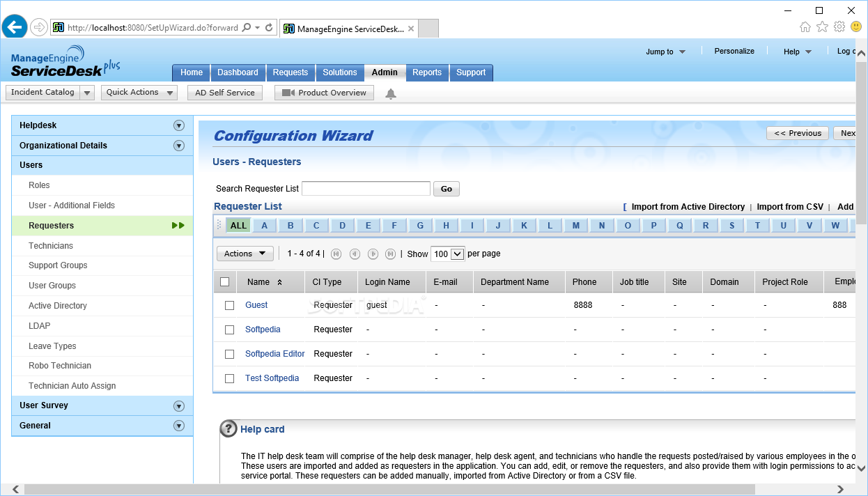This screenshot has width=868, height=496.
Task: Check the Test Softpedia requester checkbox
Action: tap(229, 379)
